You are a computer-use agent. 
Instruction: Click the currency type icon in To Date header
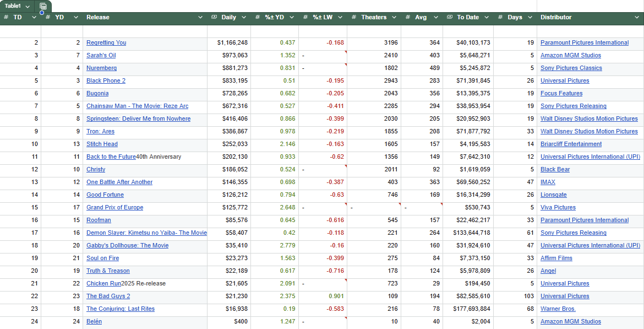click(450, 18)
